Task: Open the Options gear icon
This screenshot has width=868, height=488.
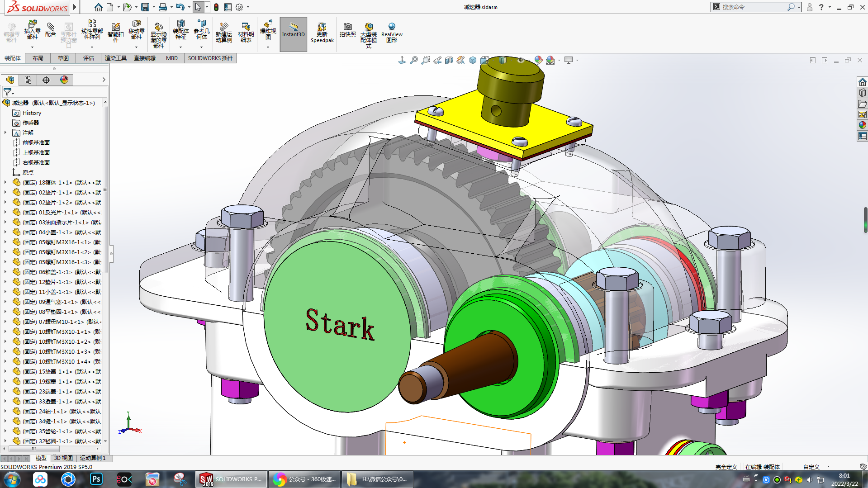Action: pos(239,7)
